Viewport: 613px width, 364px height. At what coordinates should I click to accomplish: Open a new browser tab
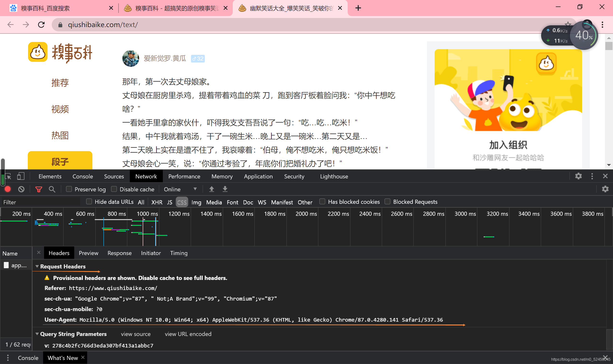[358, 8]
